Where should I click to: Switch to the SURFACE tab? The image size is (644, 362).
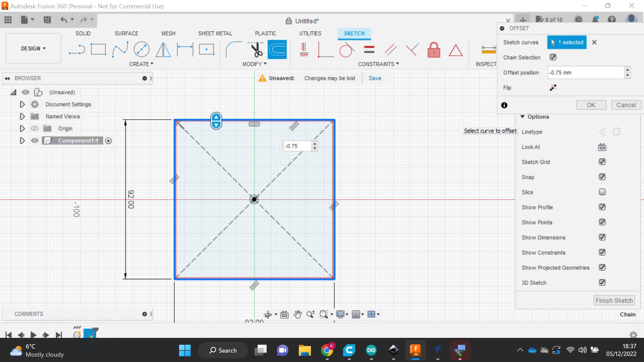(x=126, y=33)
